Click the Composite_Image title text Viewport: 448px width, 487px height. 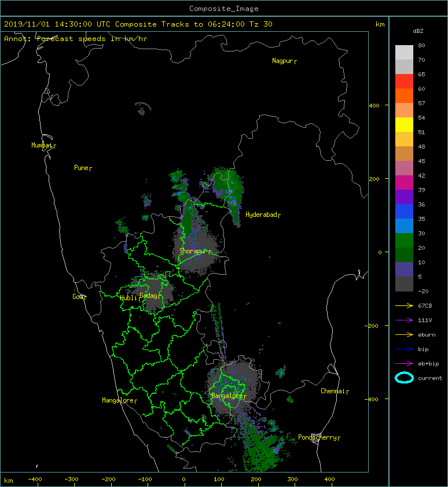click(224, 9)
